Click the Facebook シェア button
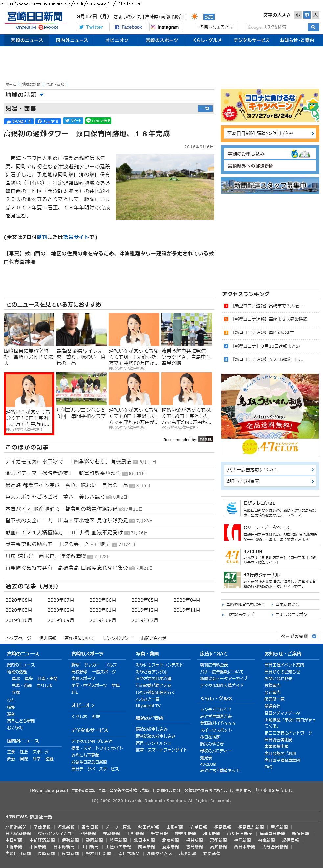The height and width of the screenshot is (868, 323). click(48, 121)
